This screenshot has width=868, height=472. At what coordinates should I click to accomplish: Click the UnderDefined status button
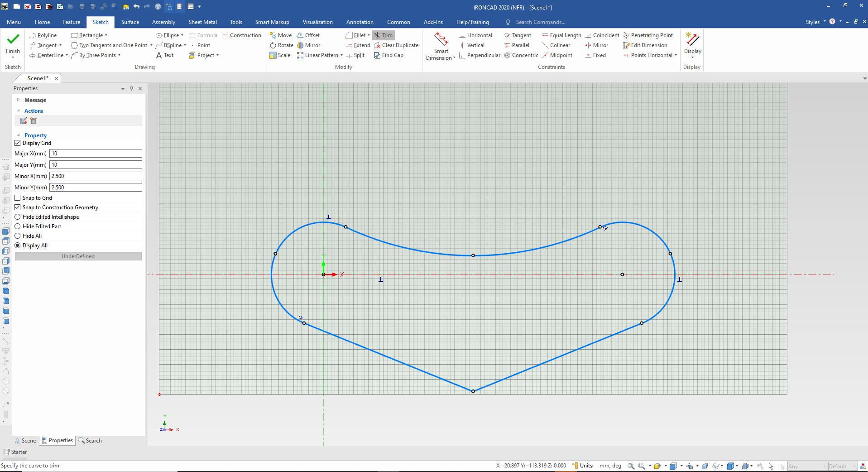pyautogui.click(x=78, y=256)
